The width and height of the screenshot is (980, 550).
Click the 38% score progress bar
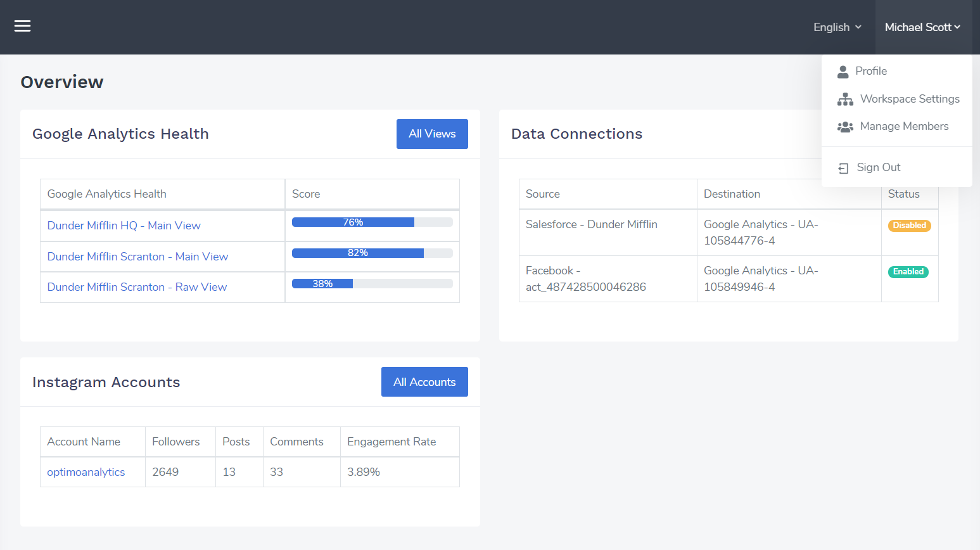pos(372,284)
